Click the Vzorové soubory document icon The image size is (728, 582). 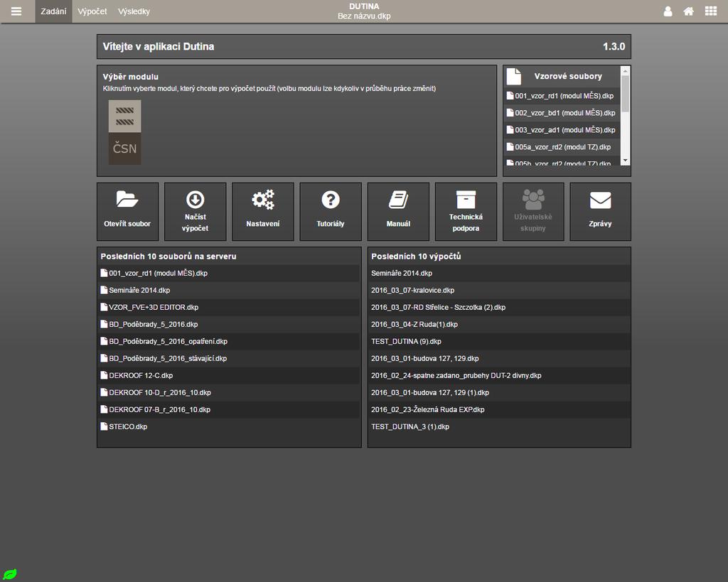(513, 76)
